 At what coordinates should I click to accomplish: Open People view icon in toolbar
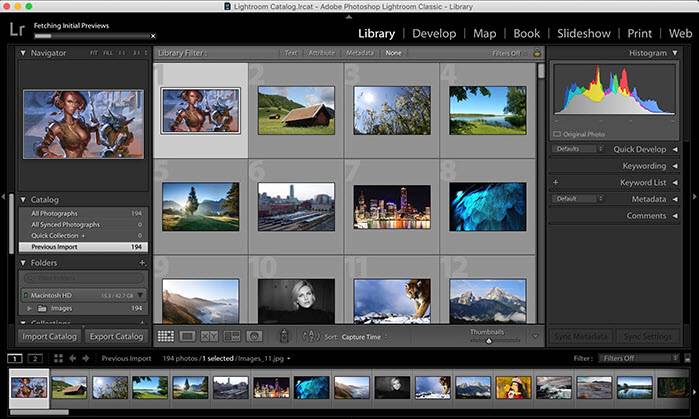[254, 337]
